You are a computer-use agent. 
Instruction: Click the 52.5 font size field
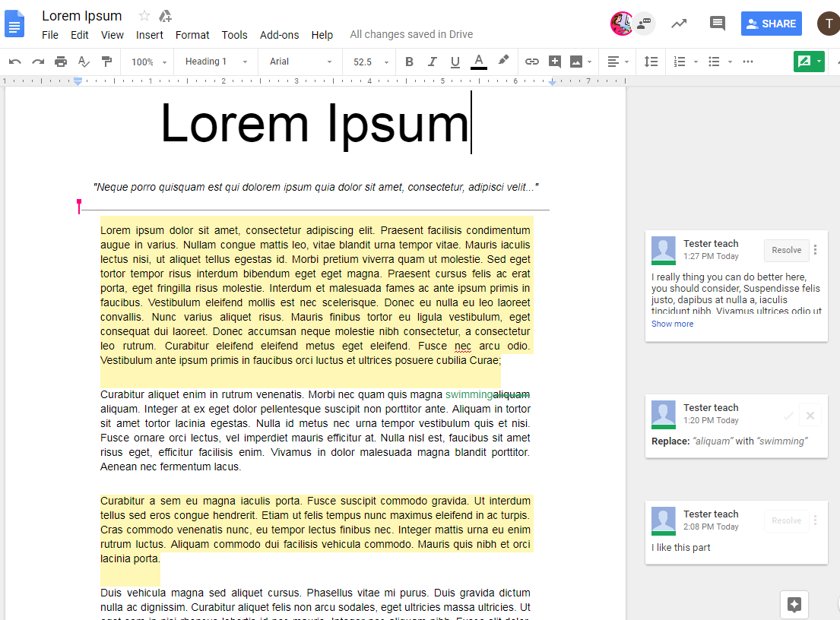point(363,62)
